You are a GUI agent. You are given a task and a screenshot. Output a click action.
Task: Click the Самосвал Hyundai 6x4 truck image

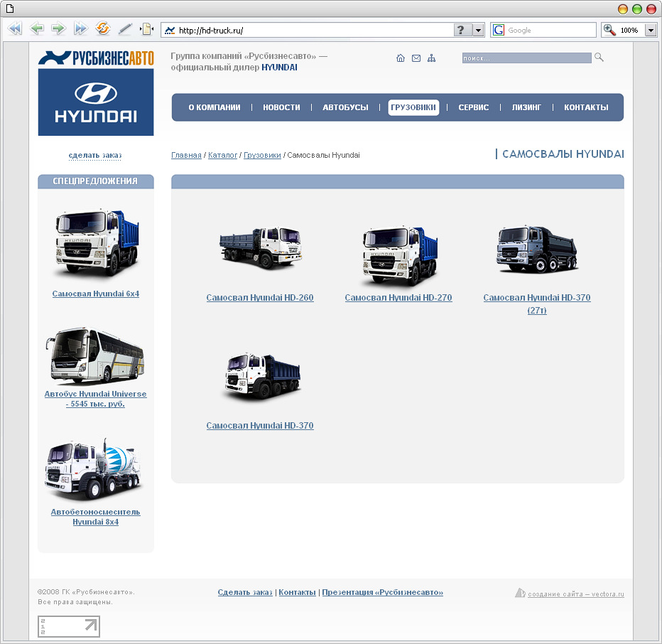tap(97, 242)
